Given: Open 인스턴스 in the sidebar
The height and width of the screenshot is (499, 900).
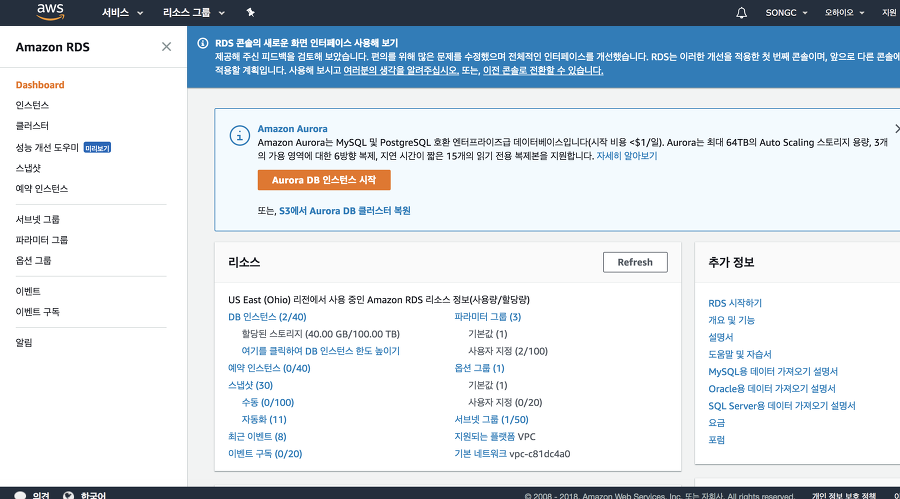Looking at the screenshot, I should pyautogui.click(x=32, y=105).
